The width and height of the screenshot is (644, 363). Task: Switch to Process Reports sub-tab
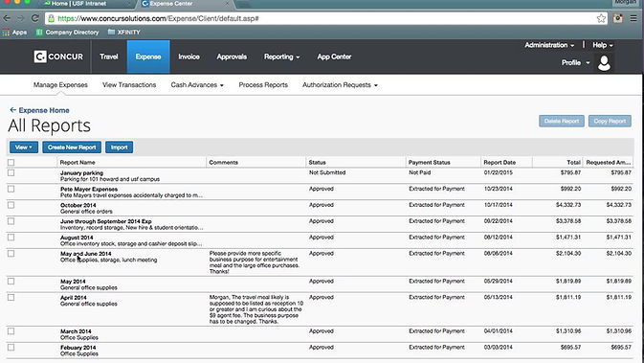pos(263,85)
